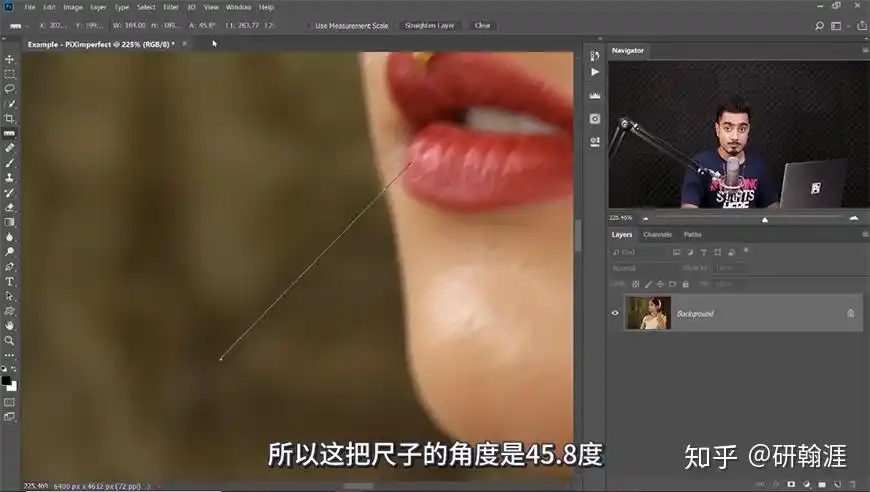Hide the Background layer eye icon
Image resolution: width=870 pixels, height=492 pixels.
tap(615, 313)
